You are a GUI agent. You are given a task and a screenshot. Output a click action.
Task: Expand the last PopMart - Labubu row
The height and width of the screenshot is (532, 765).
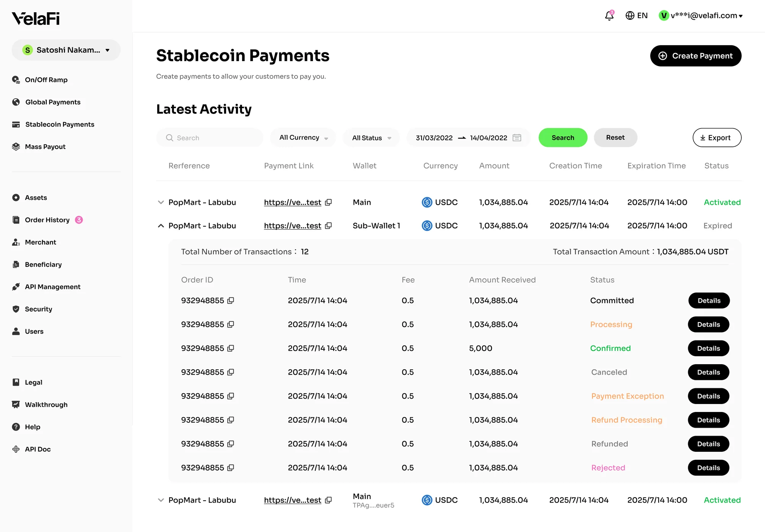coord(161,500)
